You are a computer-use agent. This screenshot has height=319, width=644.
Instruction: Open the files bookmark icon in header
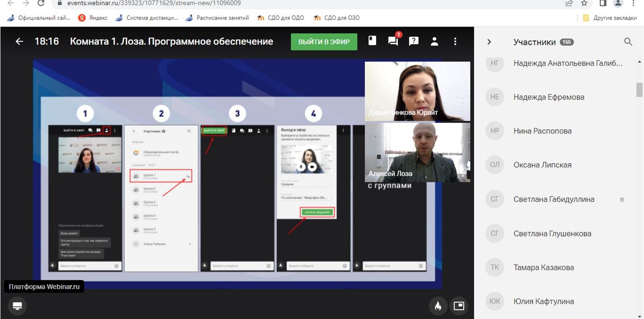372,41
